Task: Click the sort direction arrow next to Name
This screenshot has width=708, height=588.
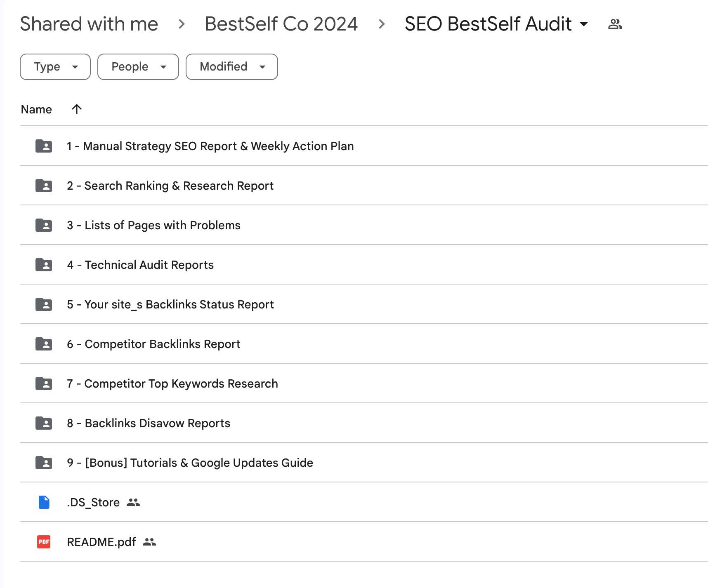Action: coord(77,109)
